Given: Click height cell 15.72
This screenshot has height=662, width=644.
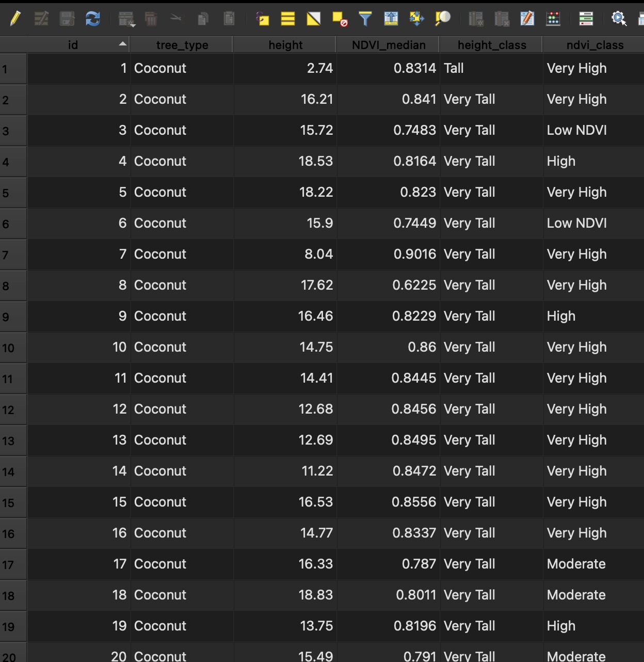Looking at the screenshot, I should (x=285, y=131).
